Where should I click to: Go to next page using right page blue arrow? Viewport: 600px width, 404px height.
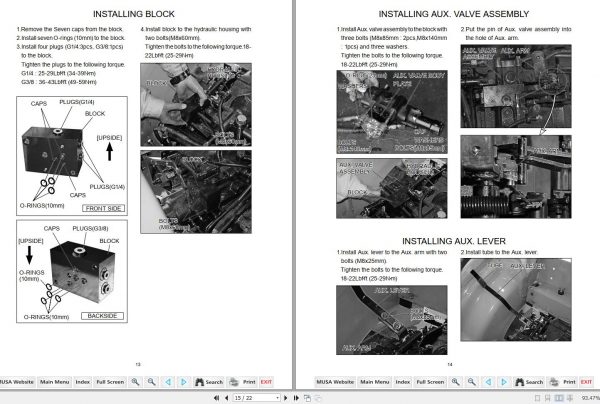[504, 382]
